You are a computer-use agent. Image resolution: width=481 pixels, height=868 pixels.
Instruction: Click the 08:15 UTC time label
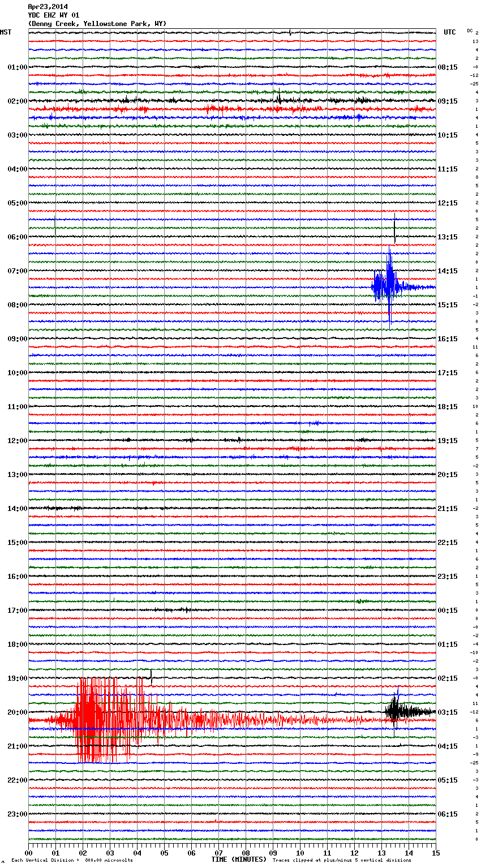(x=448, y=67)
